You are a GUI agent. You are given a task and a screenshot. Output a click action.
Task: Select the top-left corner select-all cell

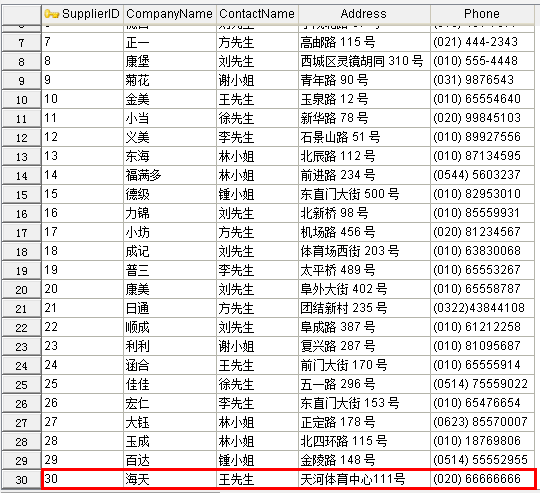(21, 14)
